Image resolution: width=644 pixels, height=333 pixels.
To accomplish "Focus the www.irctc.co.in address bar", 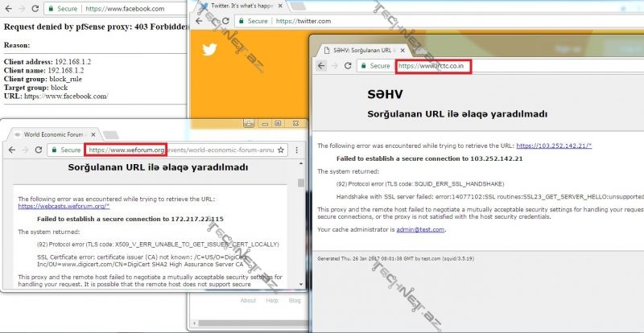I will [x=500, y=66].
